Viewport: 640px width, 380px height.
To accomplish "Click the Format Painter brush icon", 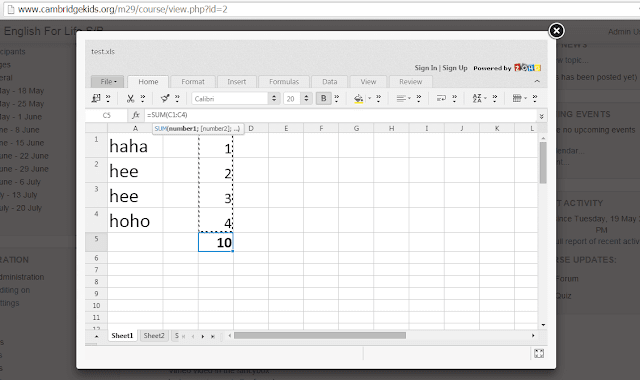I will [x=164, y=98].
